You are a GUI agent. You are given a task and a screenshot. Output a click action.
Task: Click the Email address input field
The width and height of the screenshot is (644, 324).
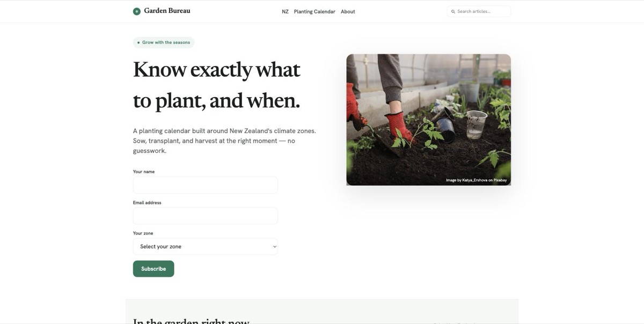[206, 216]
